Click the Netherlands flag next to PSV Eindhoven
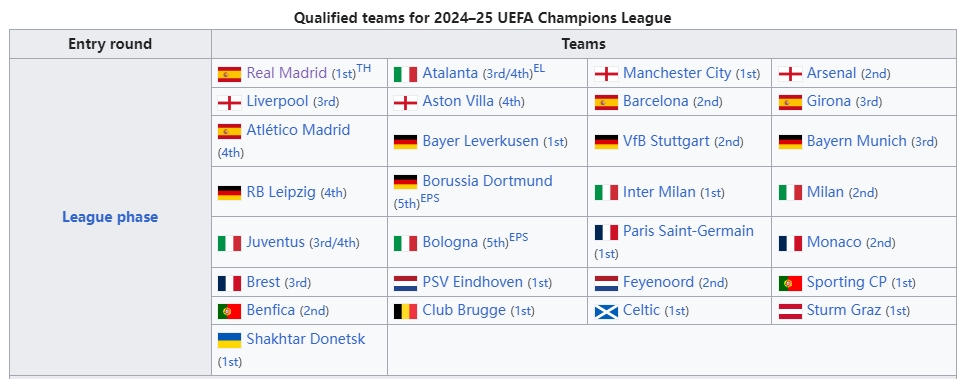The width and height of the screenshot is (968, 379). (406, 283)
